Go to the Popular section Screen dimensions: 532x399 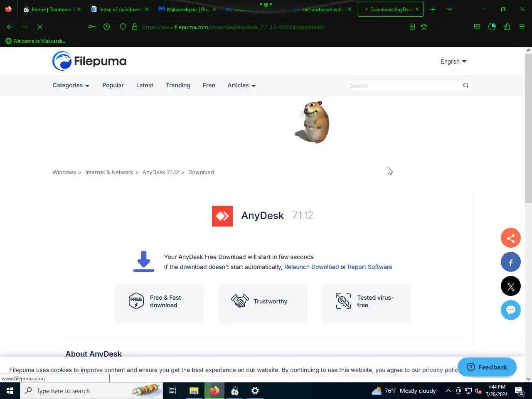[113, 85]
